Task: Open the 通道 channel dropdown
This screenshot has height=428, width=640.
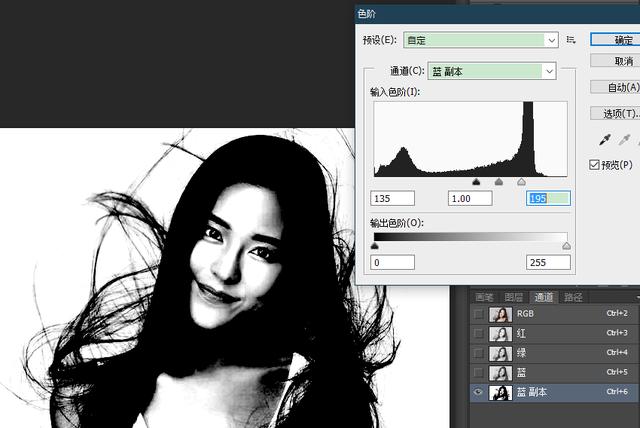Action: pos(490,71)
